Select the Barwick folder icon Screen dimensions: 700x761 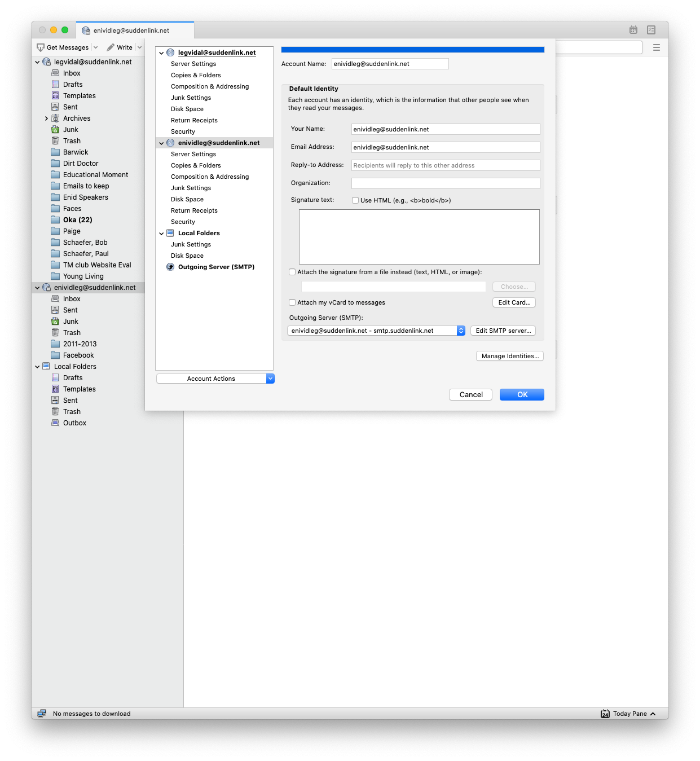click(x=55, y=152)
